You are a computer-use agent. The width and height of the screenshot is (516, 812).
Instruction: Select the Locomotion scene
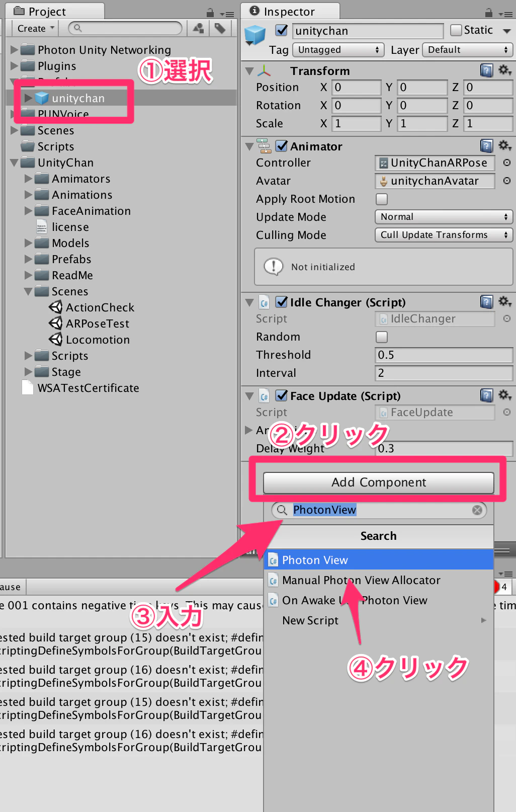click(89, 340)
